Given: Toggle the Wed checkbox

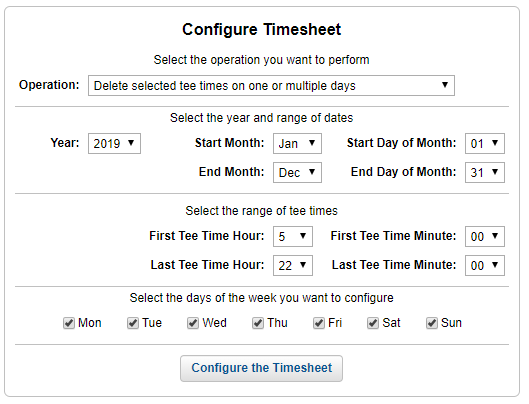Looking at the screenshot, I should coord(193,323).
